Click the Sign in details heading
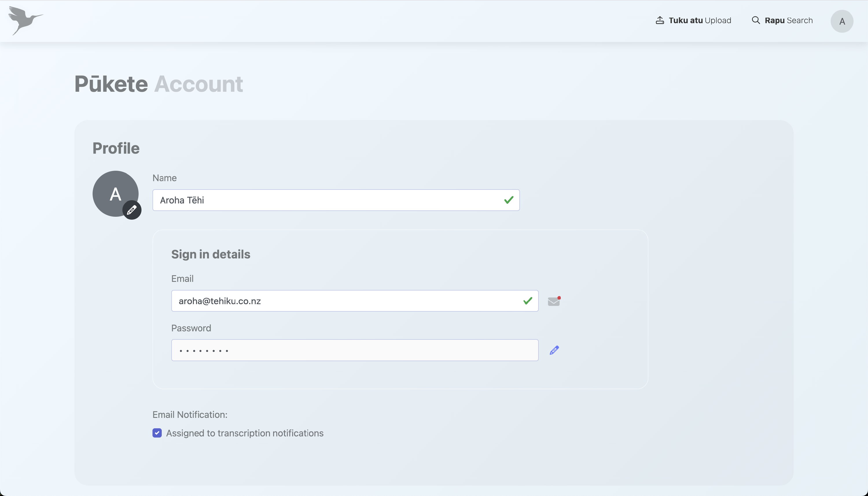The image size is (868, 496). [210, 254]
